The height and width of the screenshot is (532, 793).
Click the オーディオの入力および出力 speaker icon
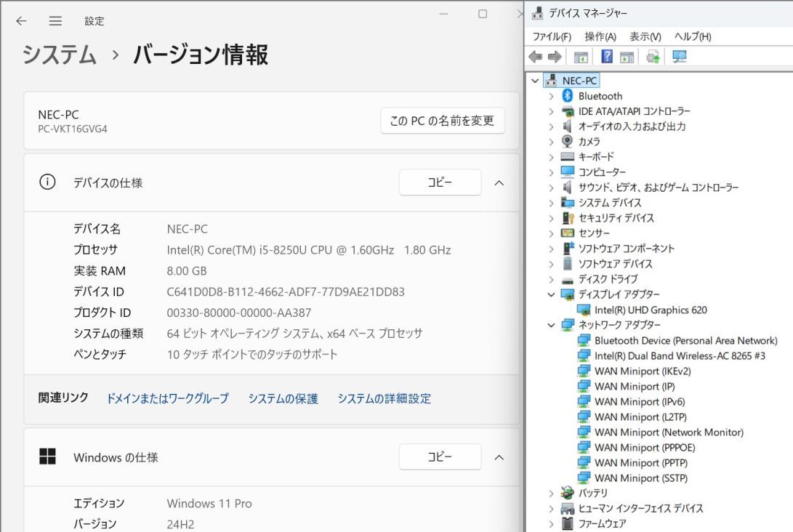point(568,126)
